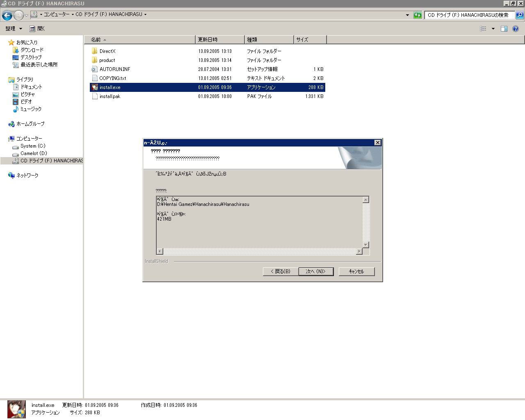Screen dimensions: 525x420
Task: Go back using the Explorer back arrow
Action: [7, 16]
